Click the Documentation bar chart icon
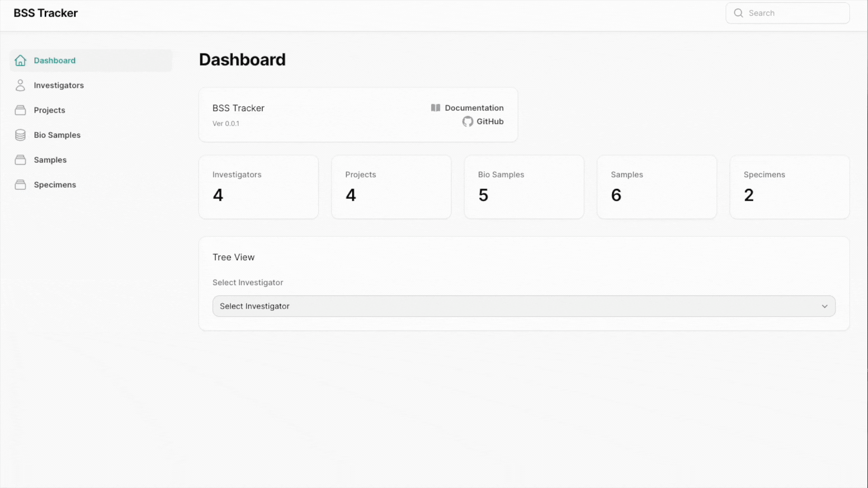This screenshot has width=868, height=488. 435,108
